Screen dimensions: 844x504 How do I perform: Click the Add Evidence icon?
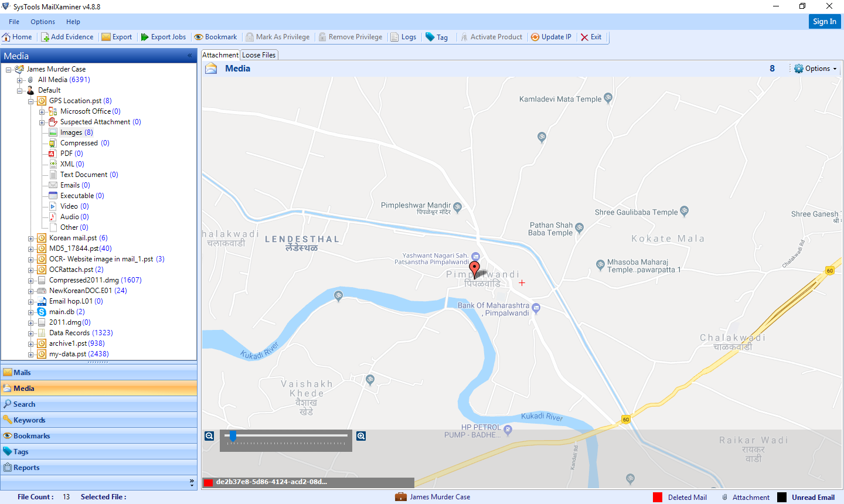point(45,37)
